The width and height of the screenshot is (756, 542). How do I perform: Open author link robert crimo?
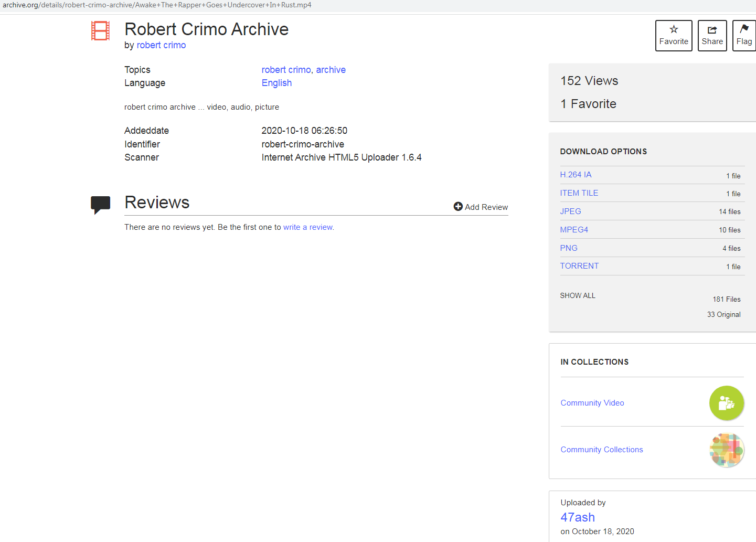point(161,45)
